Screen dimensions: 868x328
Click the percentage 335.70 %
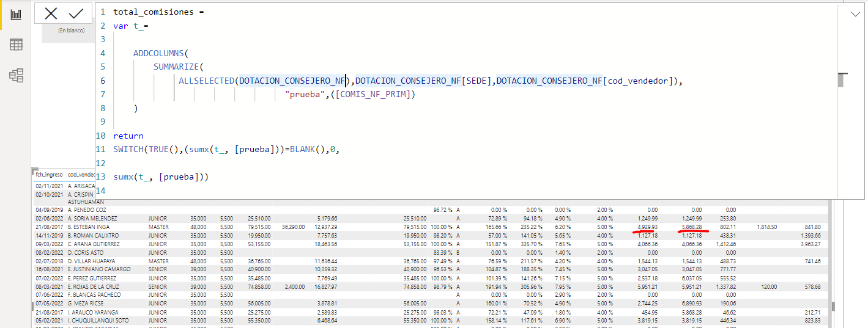(531, 244)
